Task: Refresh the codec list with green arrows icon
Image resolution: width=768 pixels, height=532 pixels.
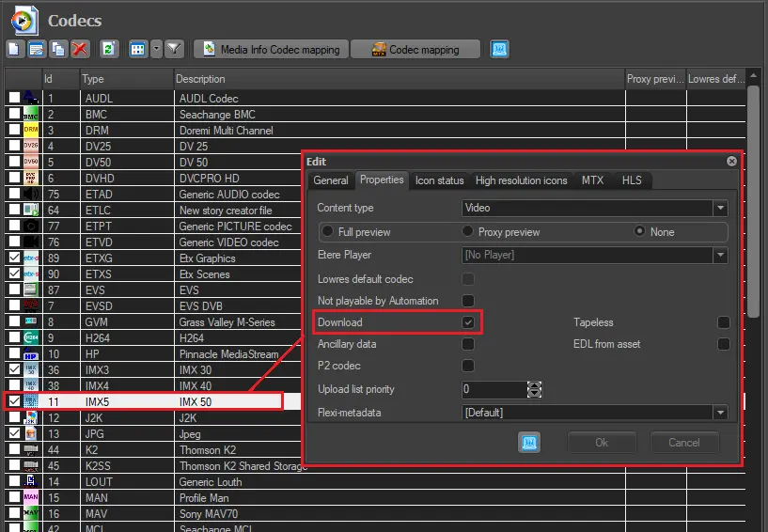Action: (x=109, y=49)
